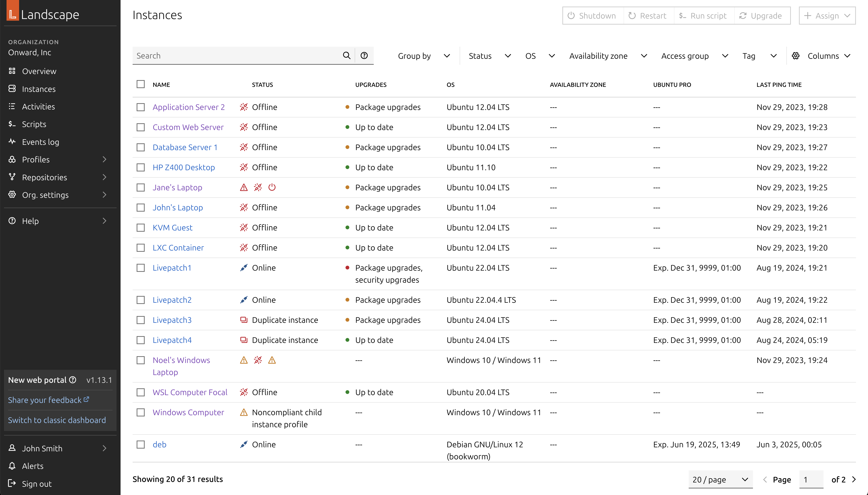Click Duplicate instance icon for Livepatch3
The image size is (868, 495).
[x=244, y=320]
